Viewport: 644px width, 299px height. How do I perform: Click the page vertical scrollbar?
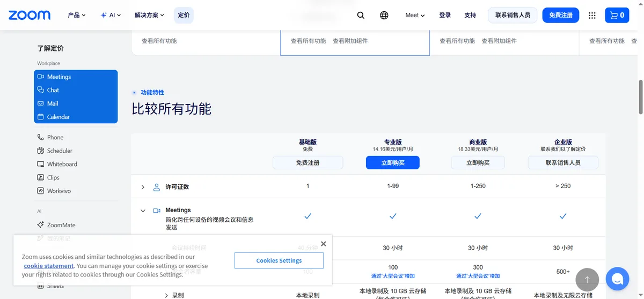[640, 96]
